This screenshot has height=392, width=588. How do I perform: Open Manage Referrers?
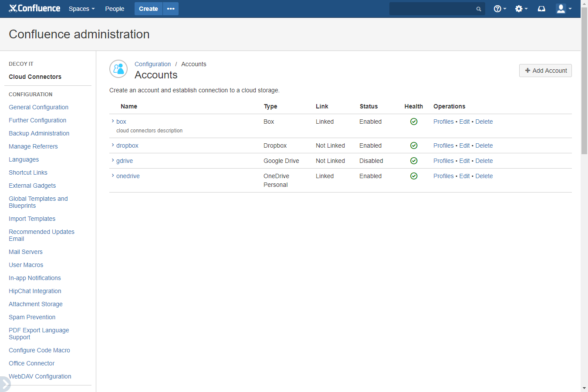tap(33, 146)
